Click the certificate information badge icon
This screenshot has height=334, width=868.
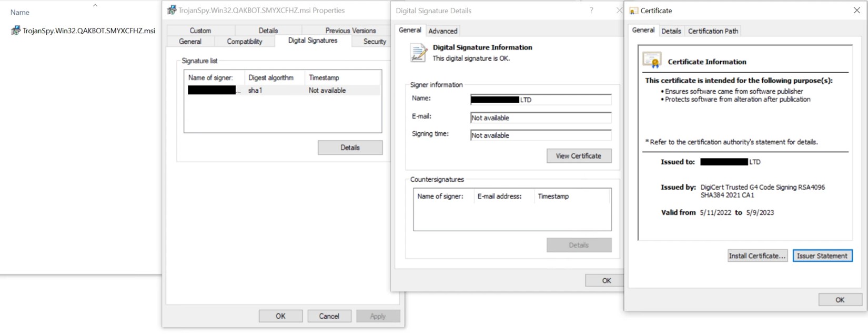[652, 61]
